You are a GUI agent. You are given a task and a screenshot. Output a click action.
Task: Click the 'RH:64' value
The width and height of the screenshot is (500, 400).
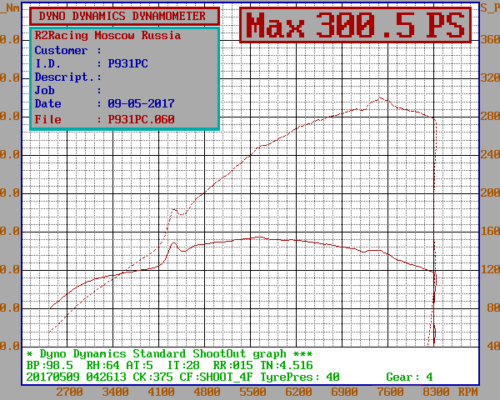coord(103,366)
